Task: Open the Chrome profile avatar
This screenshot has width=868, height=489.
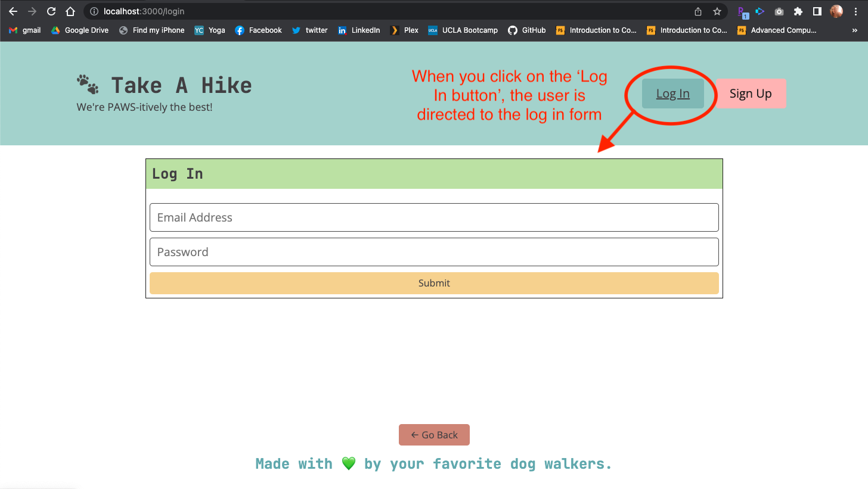Action: point(836,11)
